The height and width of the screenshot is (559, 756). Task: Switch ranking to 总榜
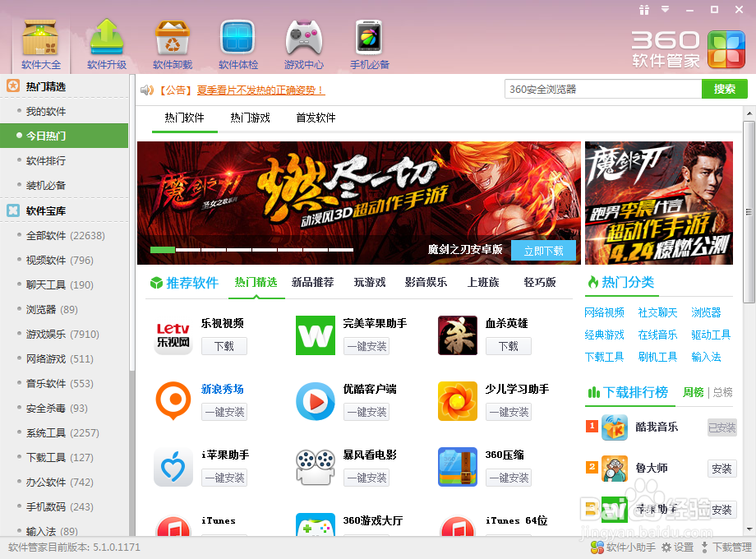click(723, 393)
